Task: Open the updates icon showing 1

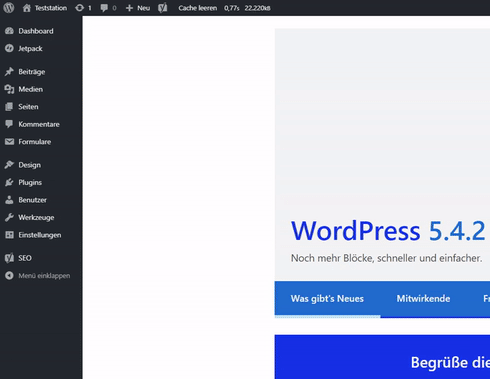Action: (79, 8)
